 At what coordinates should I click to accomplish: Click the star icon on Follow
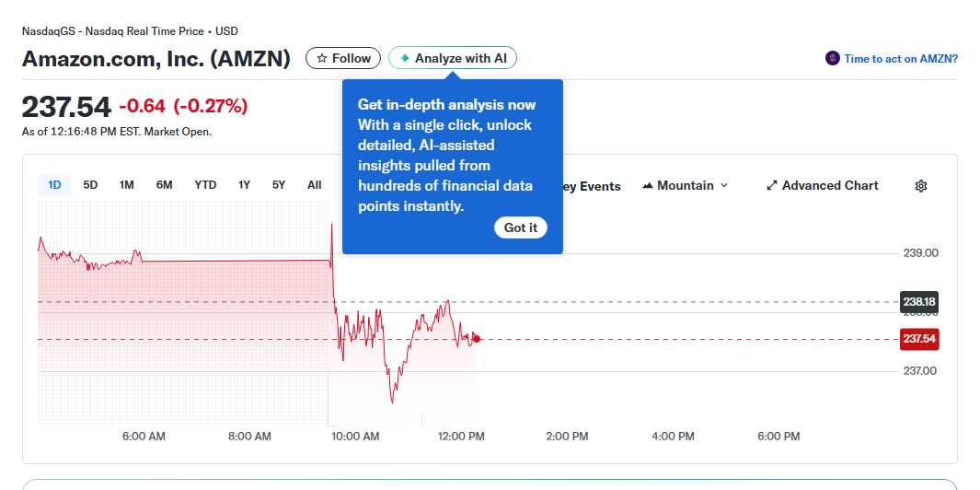pos(322,58)
